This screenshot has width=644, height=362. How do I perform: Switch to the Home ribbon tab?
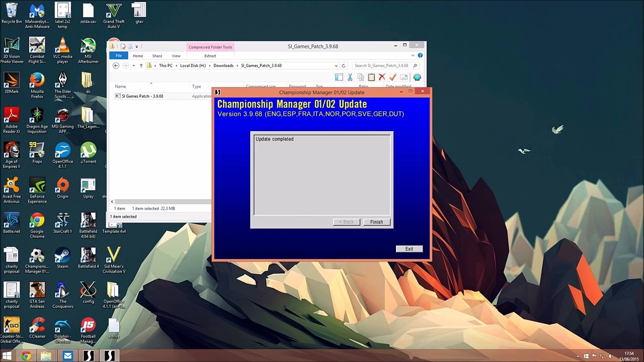pos(138,56)
